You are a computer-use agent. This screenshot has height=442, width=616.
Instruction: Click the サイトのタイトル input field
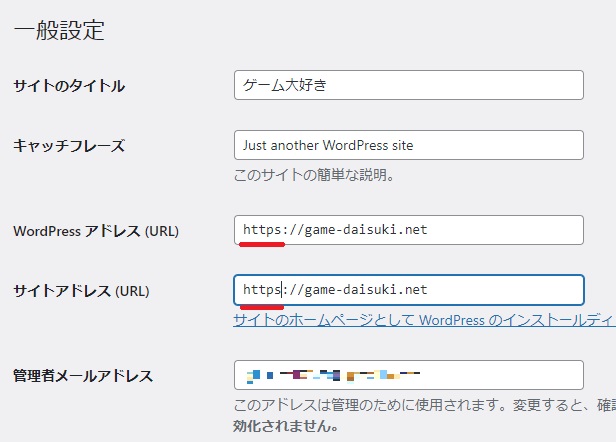pyautogui.click(x=409, y=85)
